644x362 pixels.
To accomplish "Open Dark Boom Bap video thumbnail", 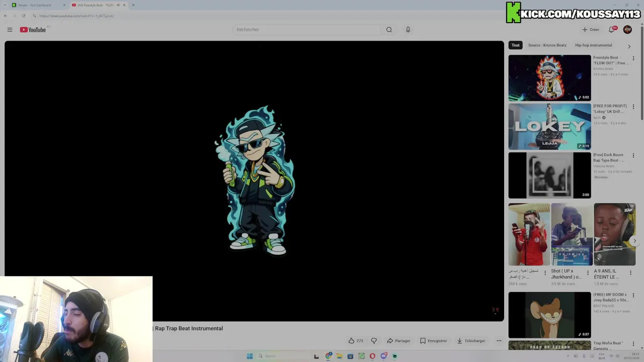I will point(549,175).
